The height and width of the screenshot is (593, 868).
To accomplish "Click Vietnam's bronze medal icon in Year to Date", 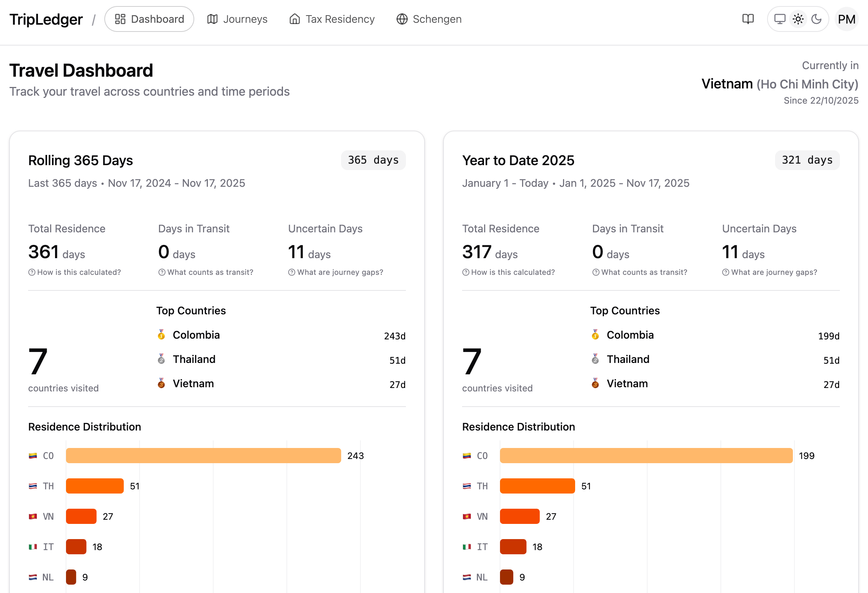I will pyautogui.click(x=596, y=384).
